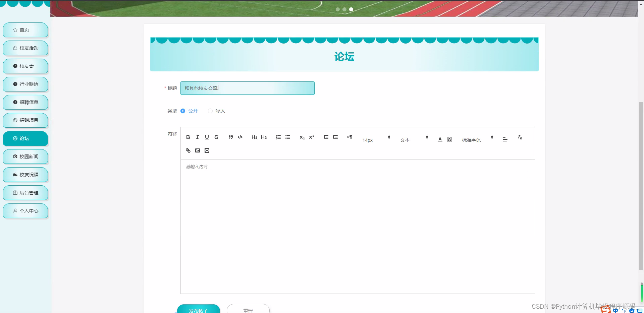Go to the 招聘信息 section
This screenshot has height=313, width=644.
(25, 102)
